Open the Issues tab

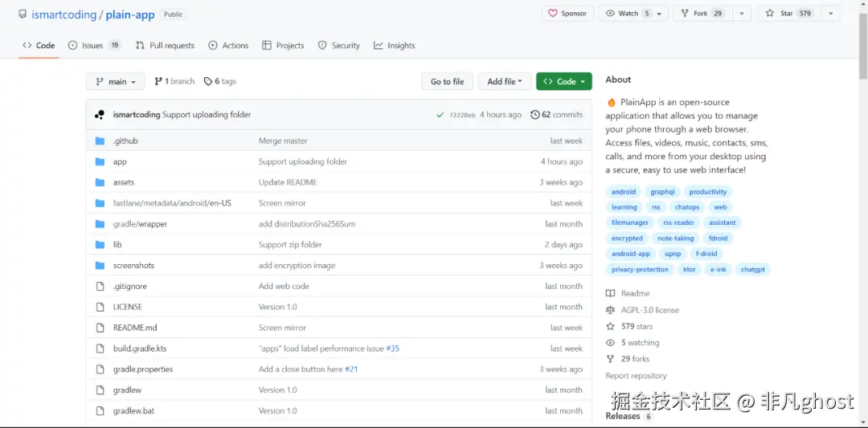tap(94, 45)
